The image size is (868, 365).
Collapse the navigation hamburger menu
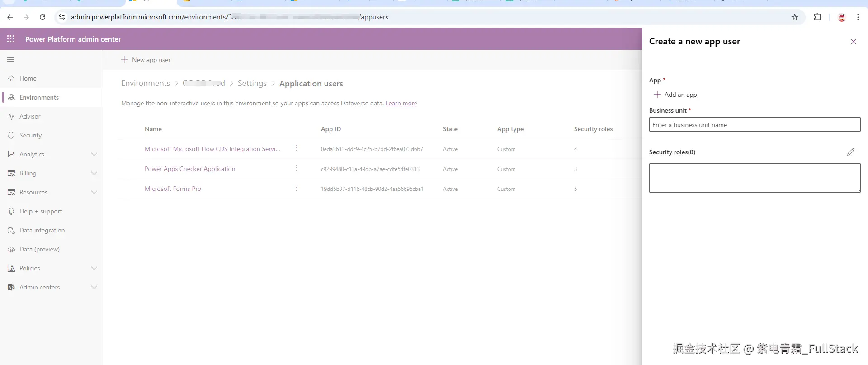[x=11, y=59]
